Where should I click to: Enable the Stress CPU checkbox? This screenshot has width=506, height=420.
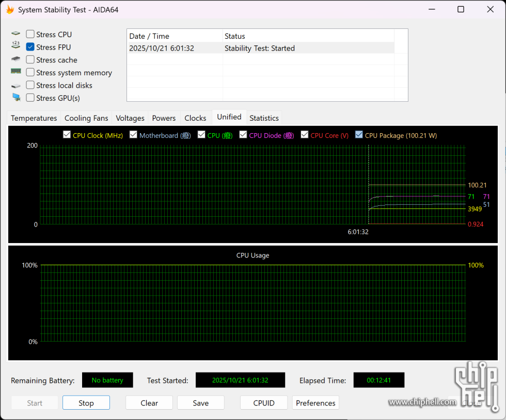[x=30, y=34]
